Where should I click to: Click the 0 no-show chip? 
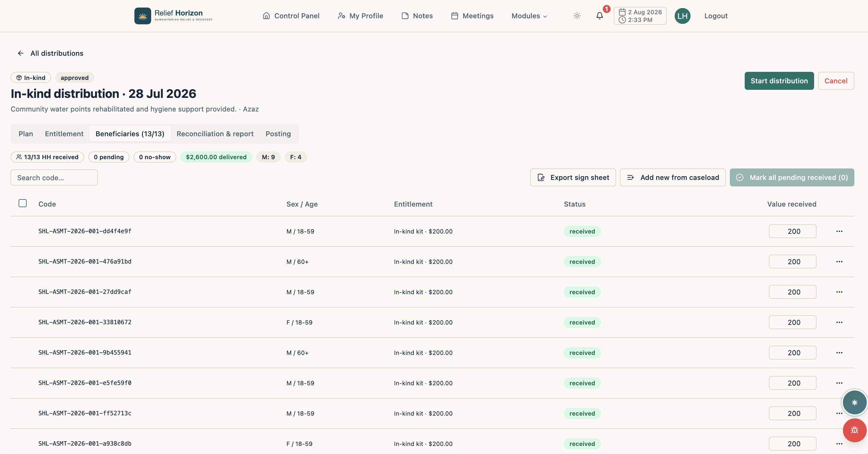(x=155, y=157)
